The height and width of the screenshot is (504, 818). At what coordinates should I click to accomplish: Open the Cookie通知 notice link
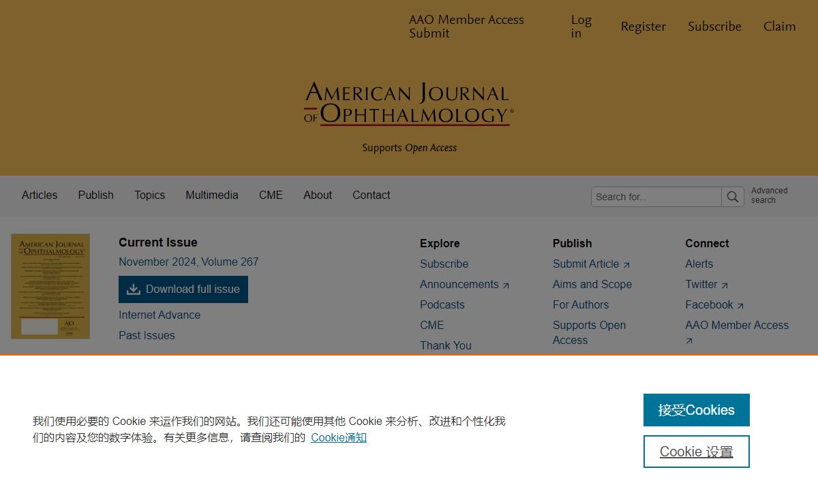(x=339, y=437)
